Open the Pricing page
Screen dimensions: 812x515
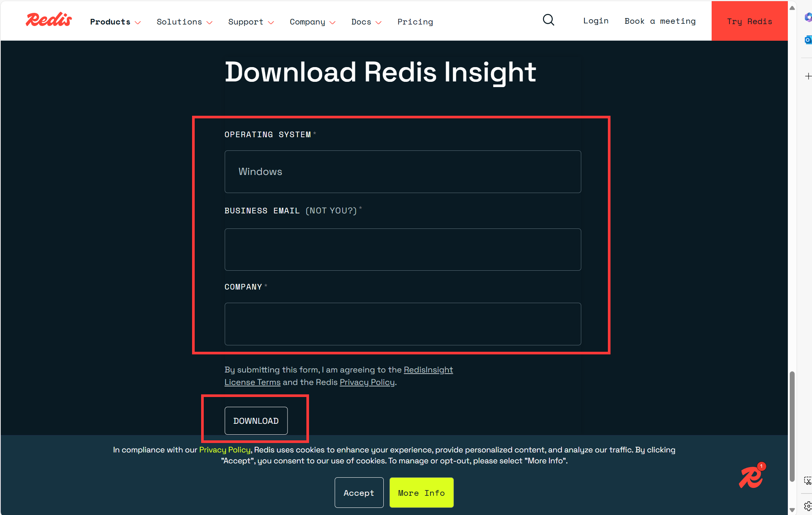point(415,22)
